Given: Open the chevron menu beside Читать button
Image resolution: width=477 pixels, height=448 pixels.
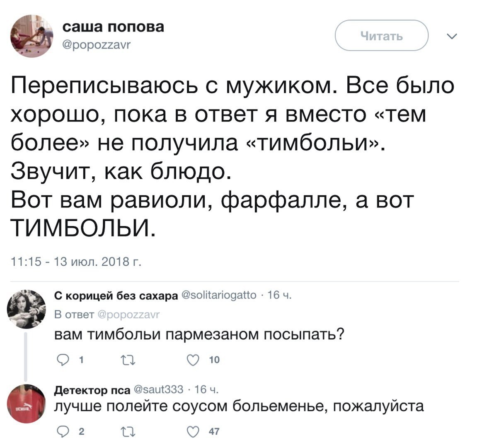Looking at the screenshot, I should click(452, 37).
